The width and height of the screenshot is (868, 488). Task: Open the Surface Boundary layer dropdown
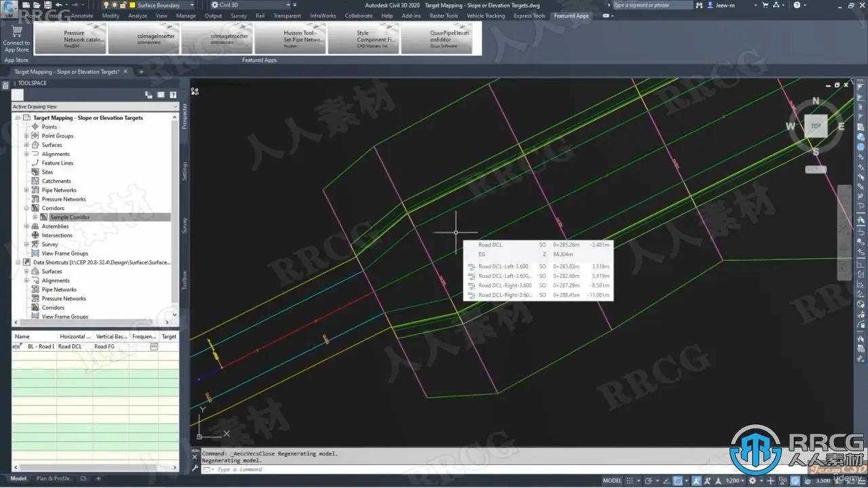[192, 5]
